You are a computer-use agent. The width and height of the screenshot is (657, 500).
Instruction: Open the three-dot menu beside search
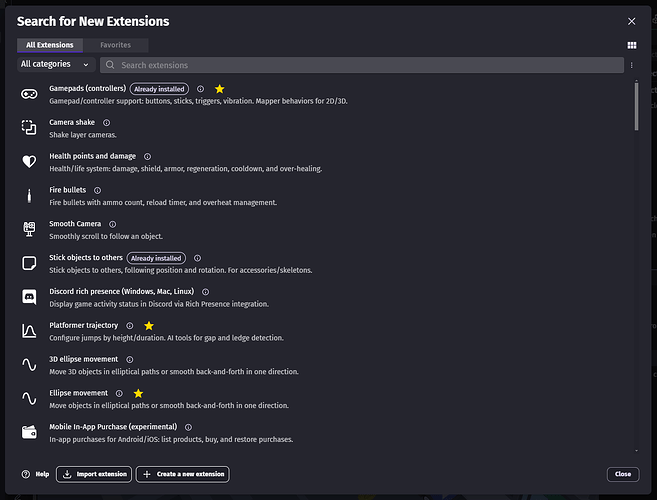click(631, 65)
